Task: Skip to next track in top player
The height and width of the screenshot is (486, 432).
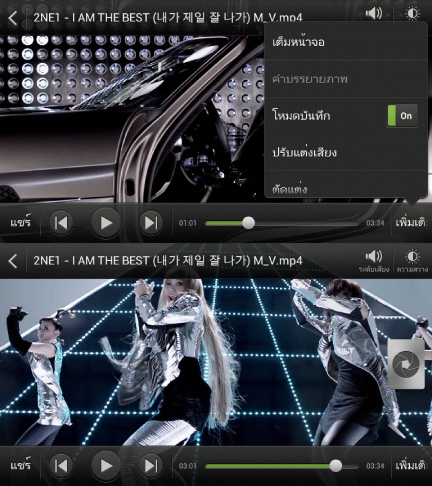Action: coord(151,223)
